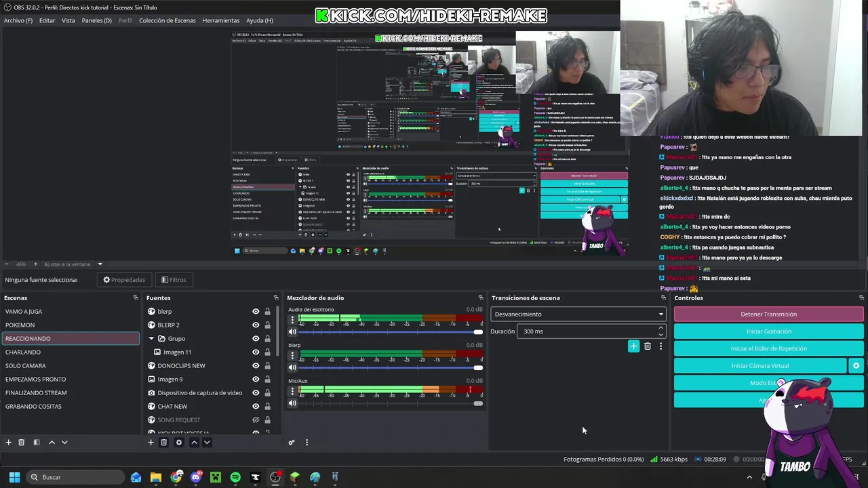Move scene down in Escenas toolbar
The height and width of the screenshot is (488, 868).
pyautogui.click(x=64, y=443)
